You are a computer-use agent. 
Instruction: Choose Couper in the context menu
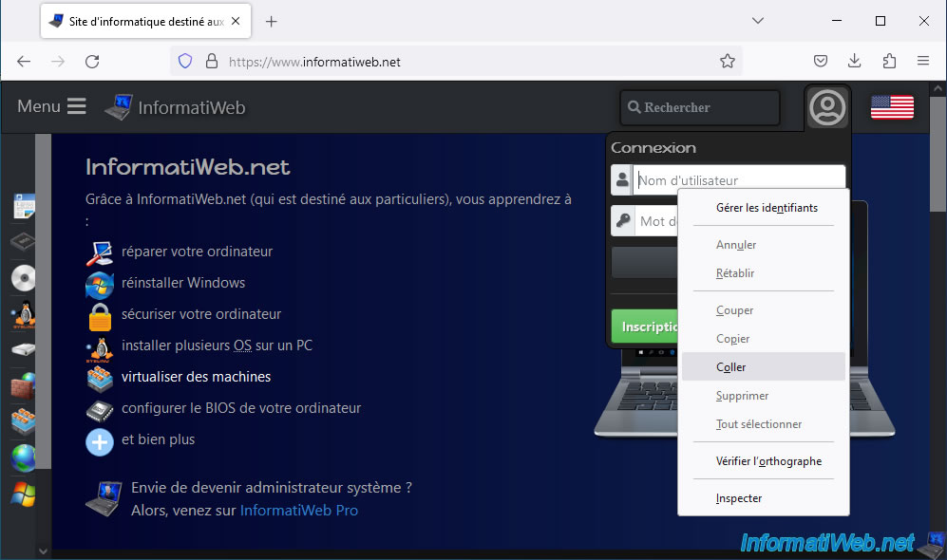pyautogui.click(x=764, y=310)
